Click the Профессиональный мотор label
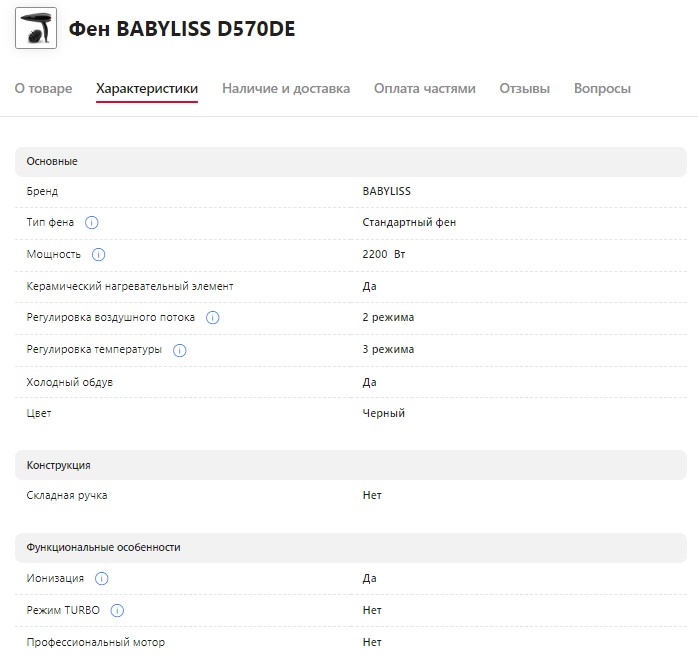This screenshot has width=698, height=662. [x=96, y=642]
